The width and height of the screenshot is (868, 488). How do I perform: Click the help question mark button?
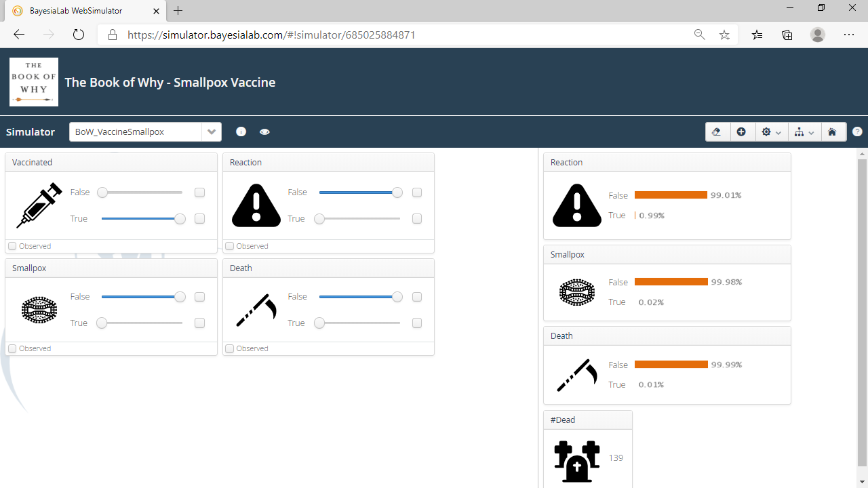tap(857, 131)
